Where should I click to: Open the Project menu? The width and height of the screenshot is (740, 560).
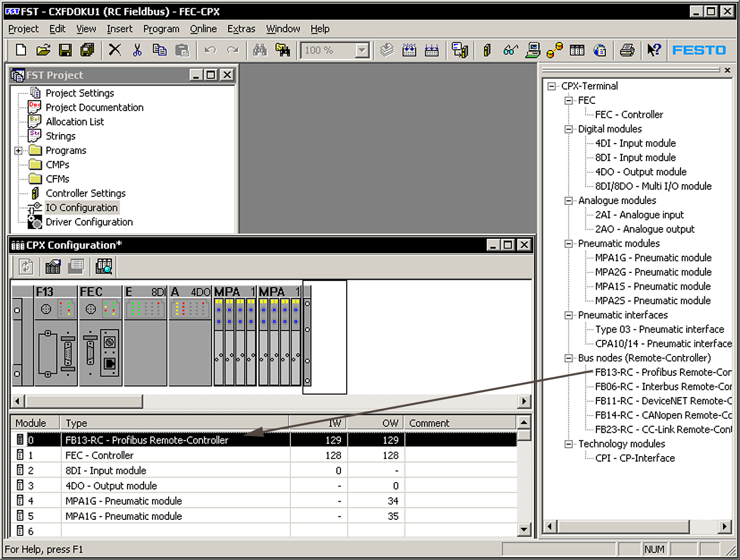click(x=24, y=29)
